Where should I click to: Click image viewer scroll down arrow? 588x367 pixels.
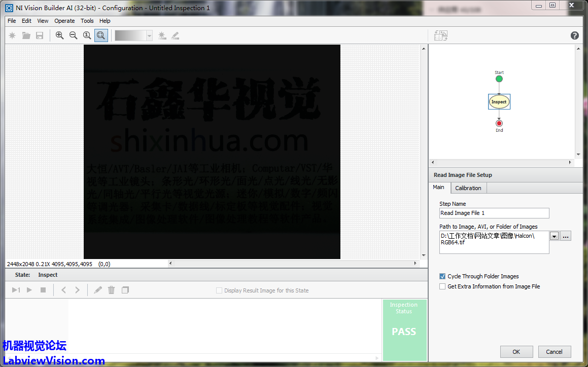click(x=424, y=255)
